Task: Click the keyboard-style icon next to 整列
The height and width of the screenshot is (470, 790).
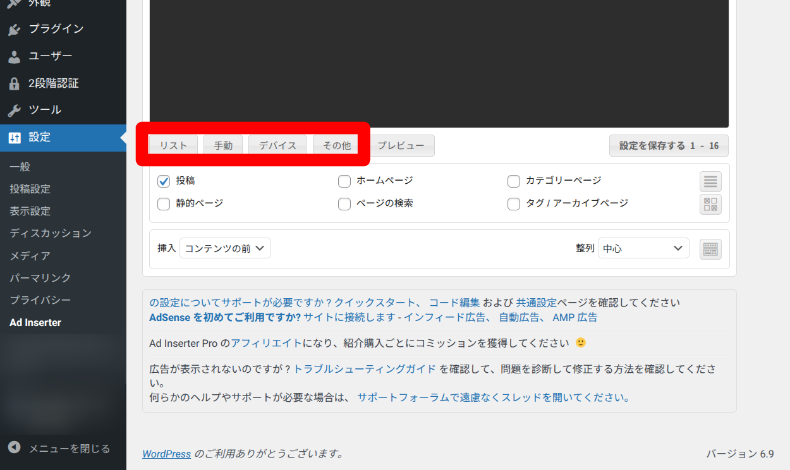Action: pyautogui.click(x=710, y=249)
